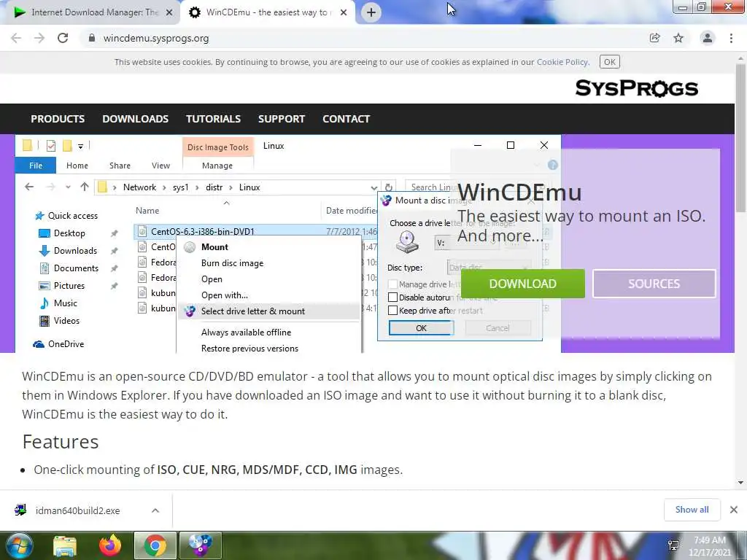Close the WinCDEmu tab
Viewport: 747px width, 560px height.
point(344,12)
